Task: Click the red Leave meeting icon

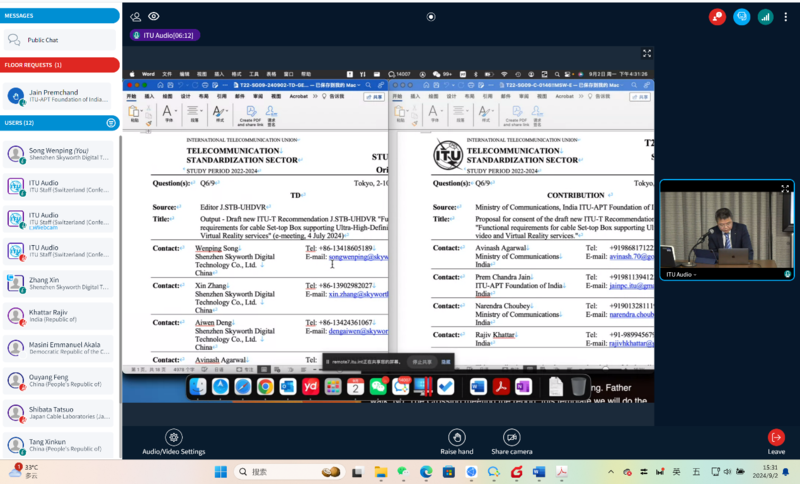Action: point(776,437)
